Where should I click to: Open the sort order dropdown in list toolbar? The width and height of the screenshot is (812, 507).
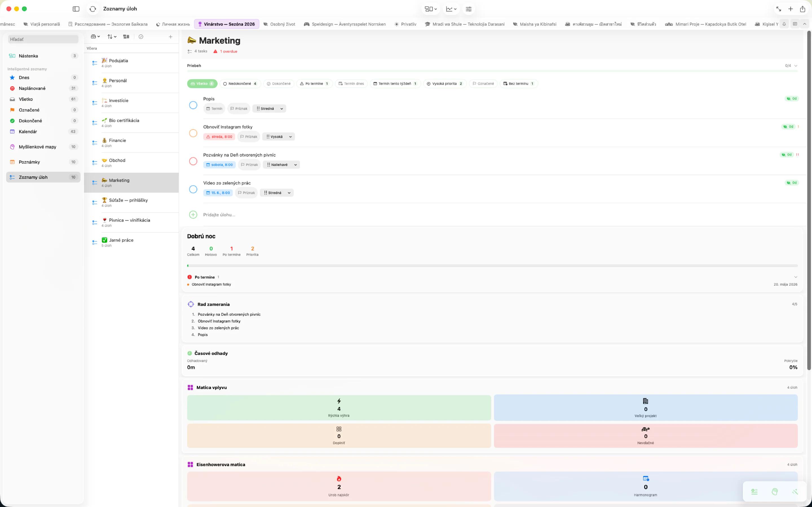pyautogui.click(x=112, y=37)
